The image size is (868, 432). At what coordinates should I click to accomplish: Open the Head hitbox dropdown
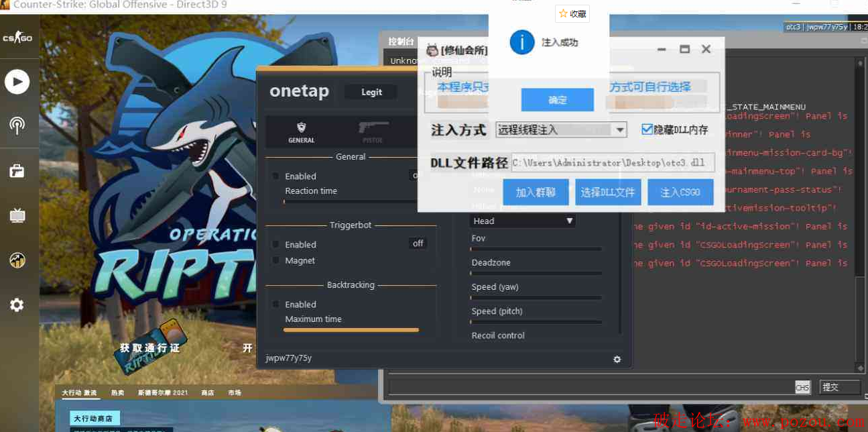[x=522, y=221]
